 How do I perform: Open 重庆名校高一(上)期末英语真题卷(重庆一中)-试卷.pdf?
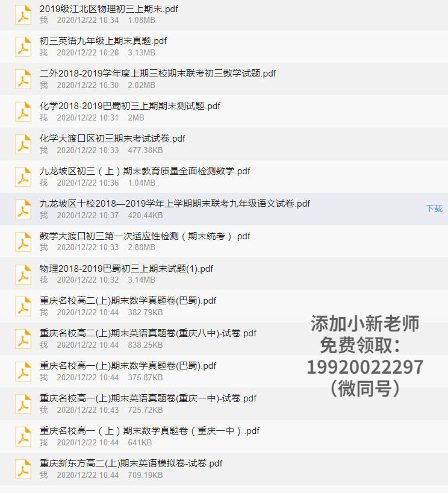(x=148, y=398)
